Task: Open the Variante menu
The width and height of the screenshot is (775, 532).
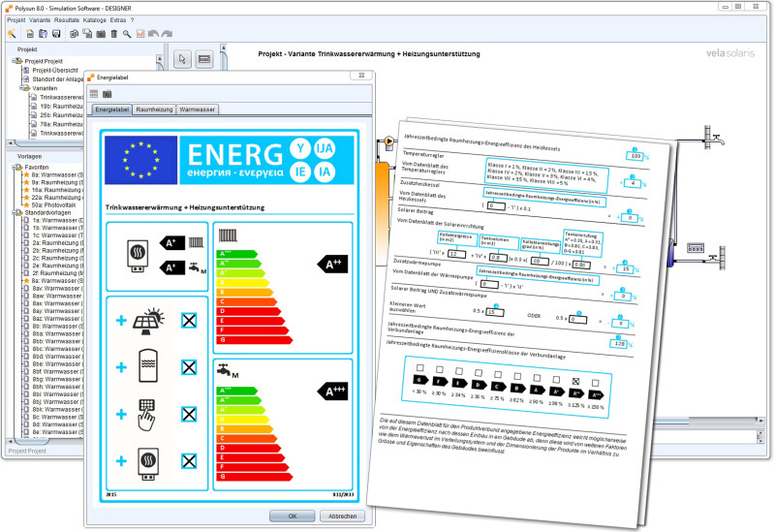Action: (x=40, y=20)
